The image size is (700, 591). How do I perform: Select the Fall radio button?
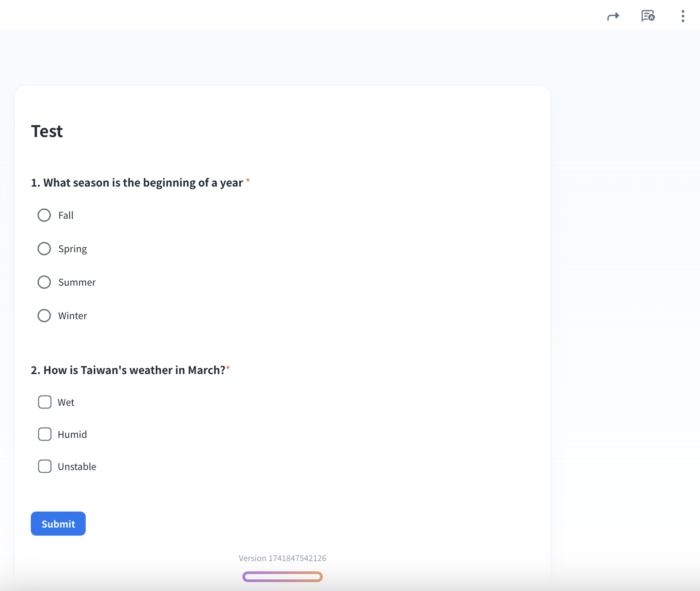44,215
